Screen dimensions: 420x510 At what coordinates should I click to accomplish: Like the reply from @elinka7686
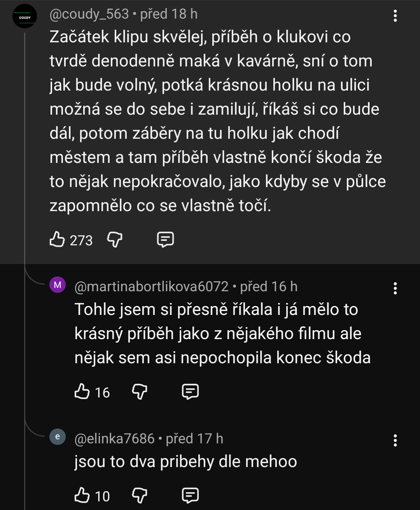point(82,495)
